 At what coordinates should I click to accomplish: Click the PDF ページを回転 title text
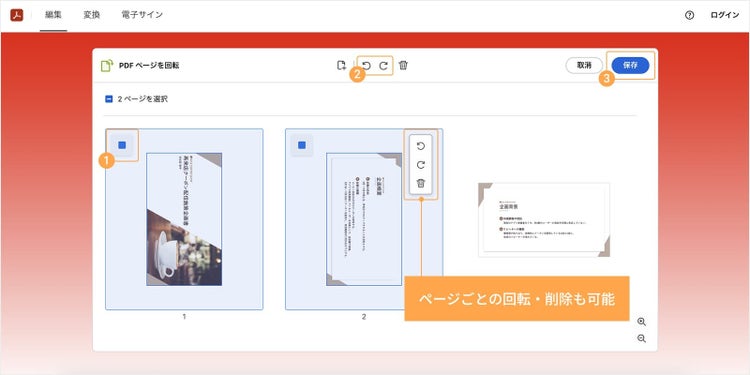point(149,66)
